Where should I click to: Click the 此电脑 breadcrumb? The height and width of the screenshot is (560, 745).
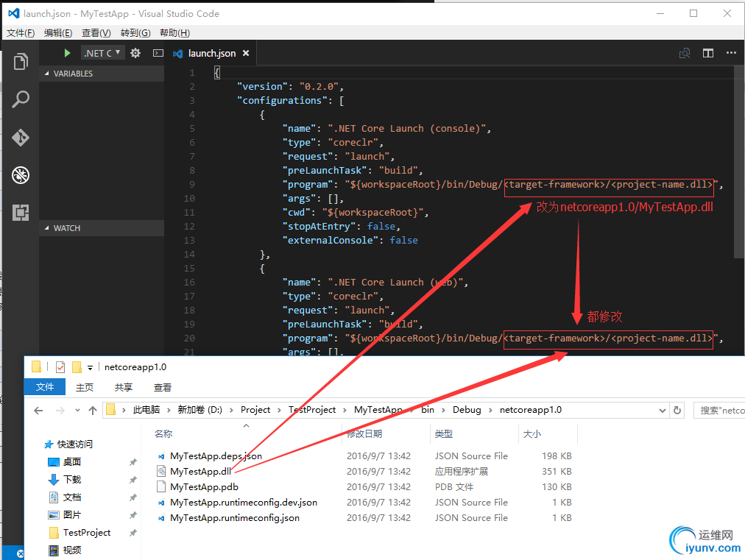tap(146, 410)
